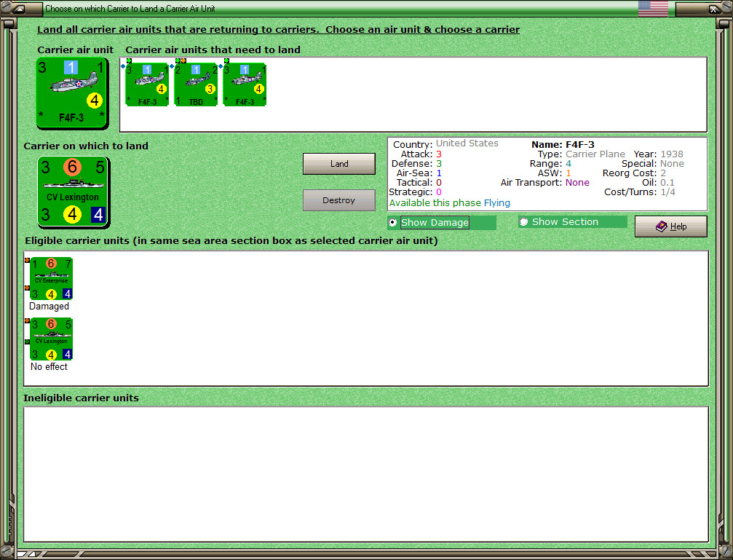
Task: Click the Land button
Action: coord(339,164)
